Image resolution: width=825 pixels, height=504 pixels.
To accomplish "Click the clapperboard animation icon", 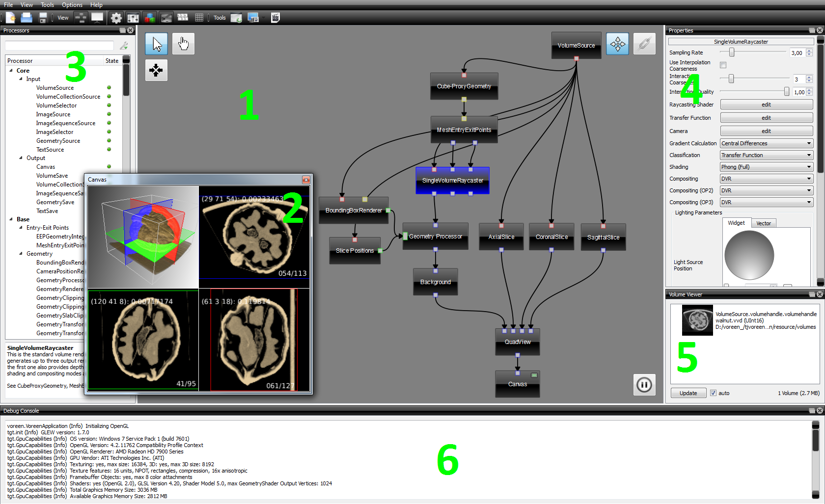I will pyautogui.click(x=275, y=18).
